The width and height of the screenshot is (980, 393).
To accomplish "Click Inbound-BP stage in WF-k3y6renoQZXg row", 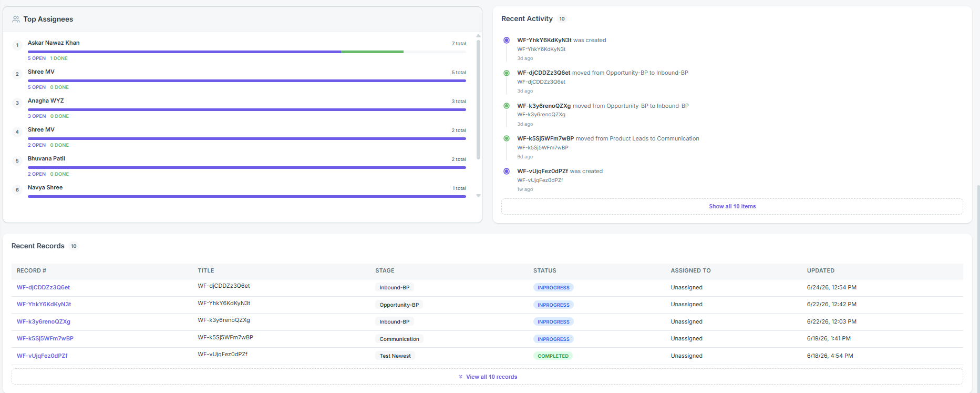I will point(395,322).
